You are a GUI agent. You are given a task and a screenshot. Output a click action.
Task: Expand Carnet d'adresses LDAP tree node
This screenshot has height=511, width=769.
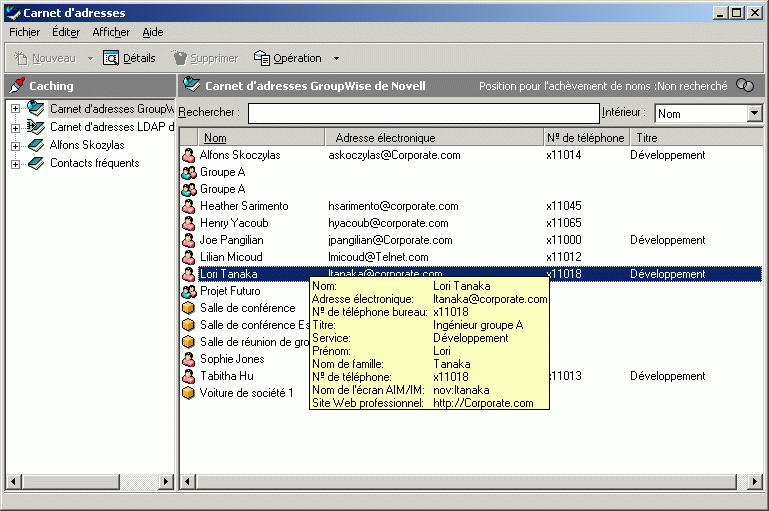[15, 128]
